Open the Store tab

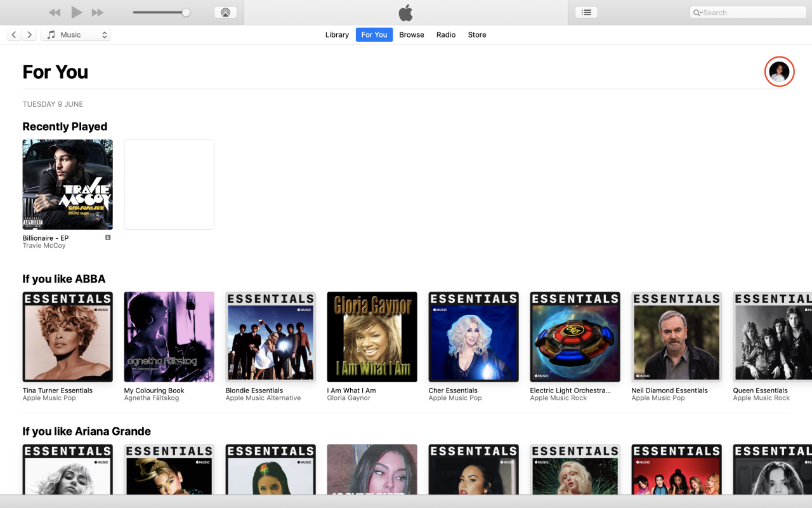pos(477,35)
